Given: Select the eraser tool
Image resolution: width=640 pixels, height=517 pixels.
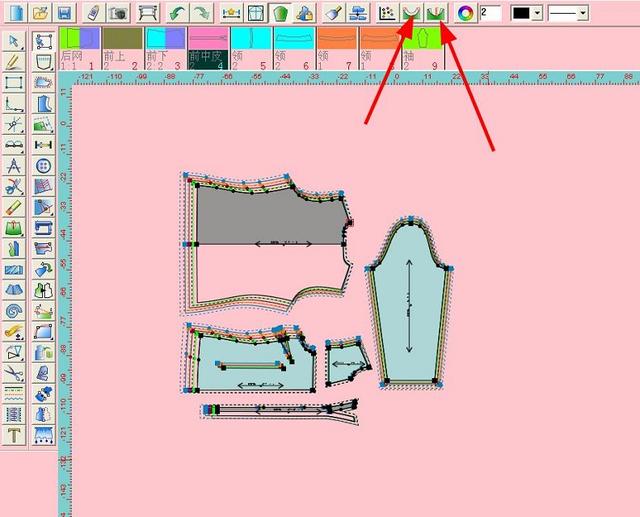Looking at the screenshot, I should click(x=14, y=207).
